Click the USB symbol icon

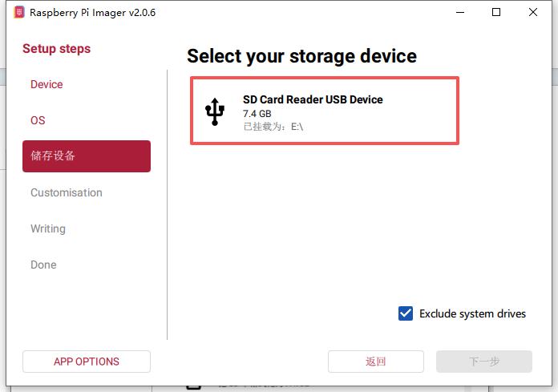(214, 112)
